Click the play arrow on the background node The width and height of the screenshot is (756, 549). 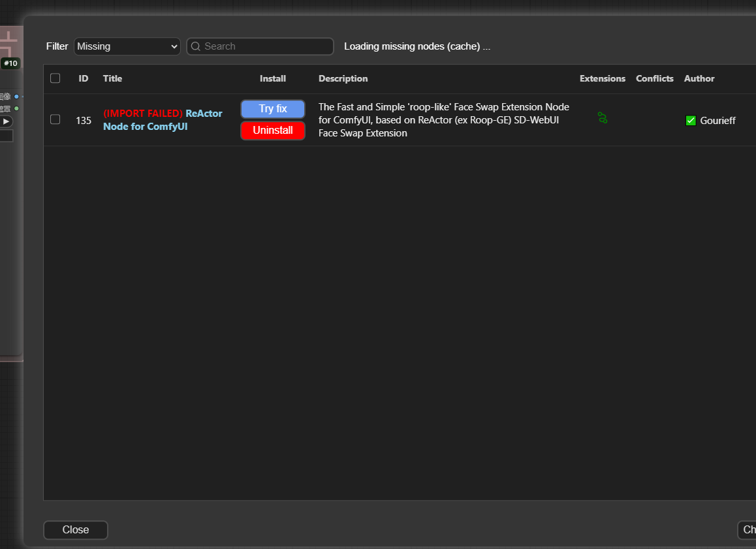[6, 121]
